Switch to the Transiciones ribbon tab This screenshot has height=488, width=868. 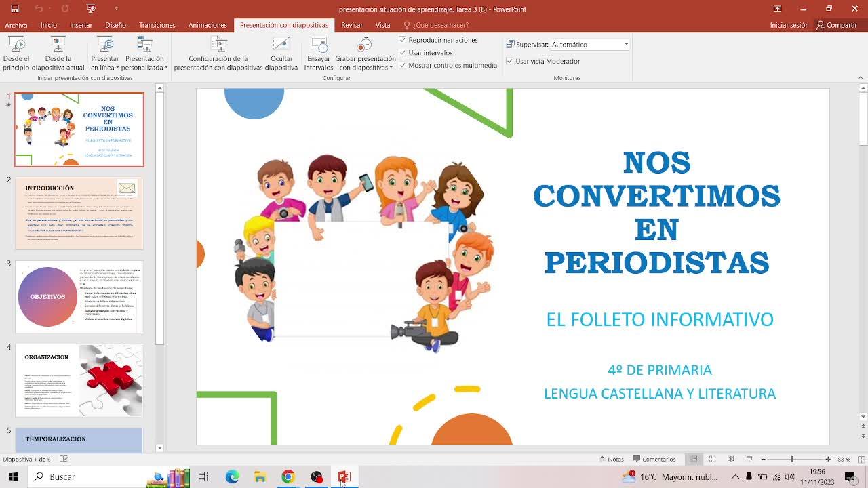click(x=157, y=25)
